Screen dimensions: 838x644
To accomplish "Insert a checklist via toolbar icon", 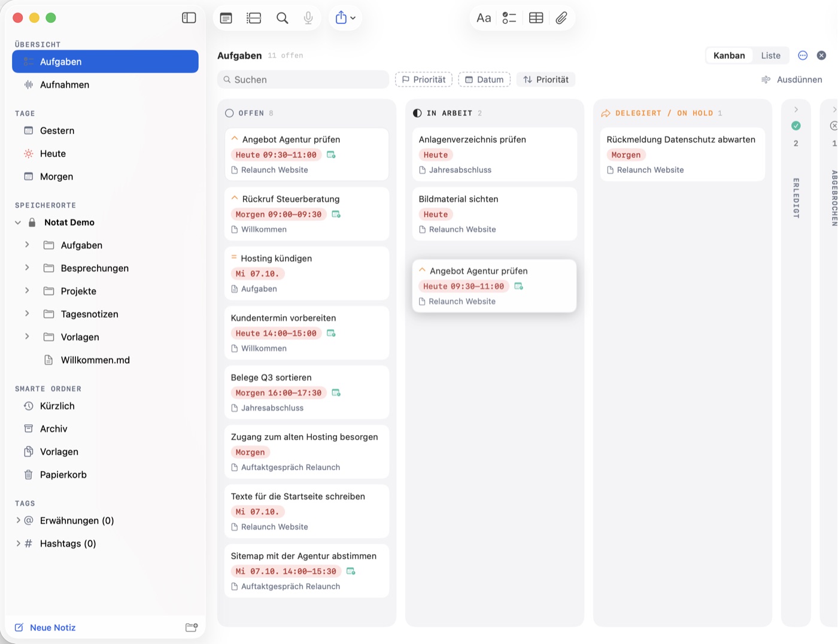I will (509, 18).
